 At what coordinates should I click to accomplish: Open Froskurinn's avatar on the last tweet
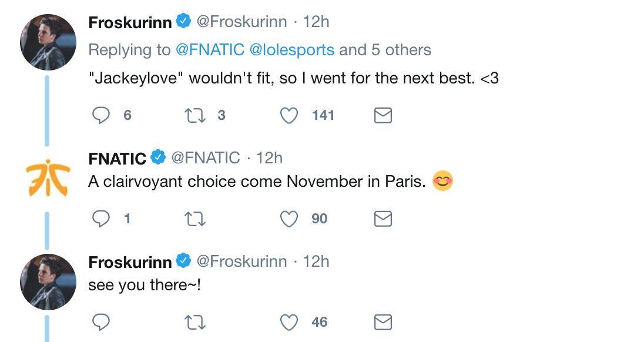pos(48,282)
